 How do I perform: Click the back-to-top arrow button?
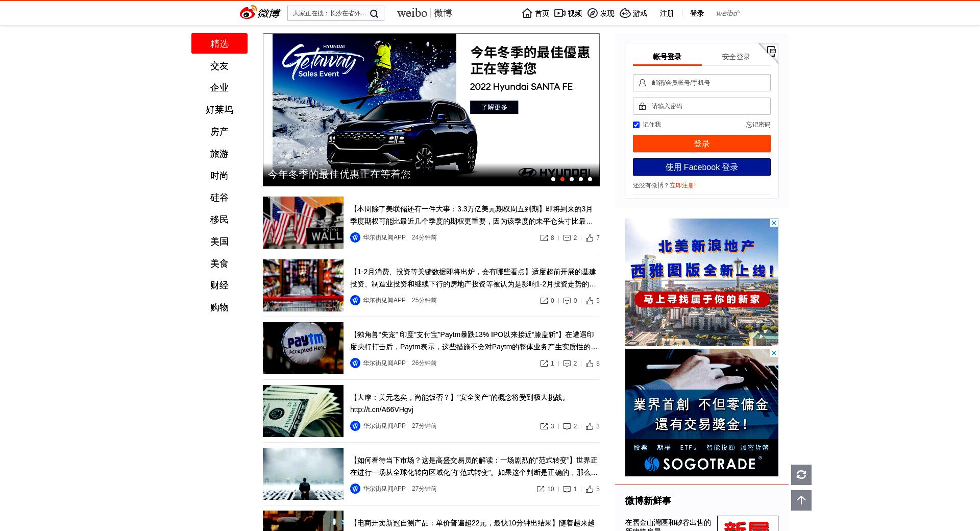[801, 500]
